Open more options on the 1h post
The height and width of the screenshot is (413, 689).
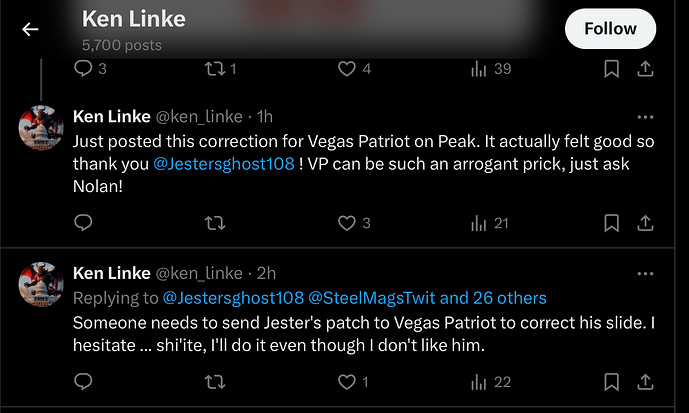645,117
